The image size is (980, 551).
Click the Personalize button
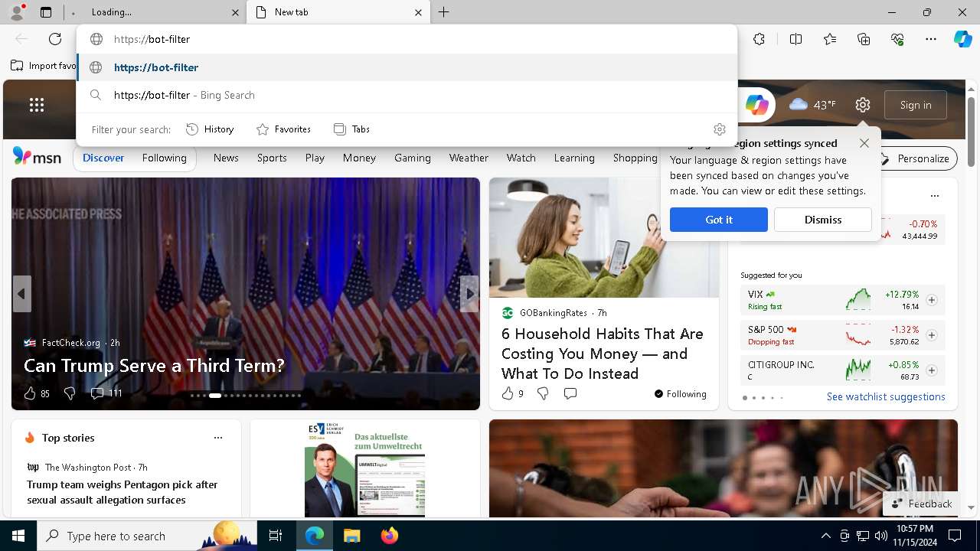[916, 158]
